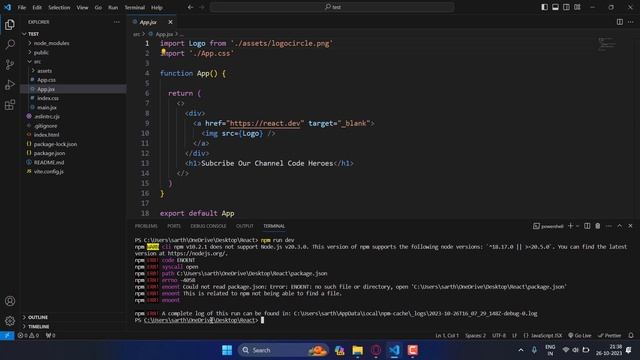Click Prettier status bar item
Image resolution: width=640 pixels, height=360 pixels.
coord(609,336)
